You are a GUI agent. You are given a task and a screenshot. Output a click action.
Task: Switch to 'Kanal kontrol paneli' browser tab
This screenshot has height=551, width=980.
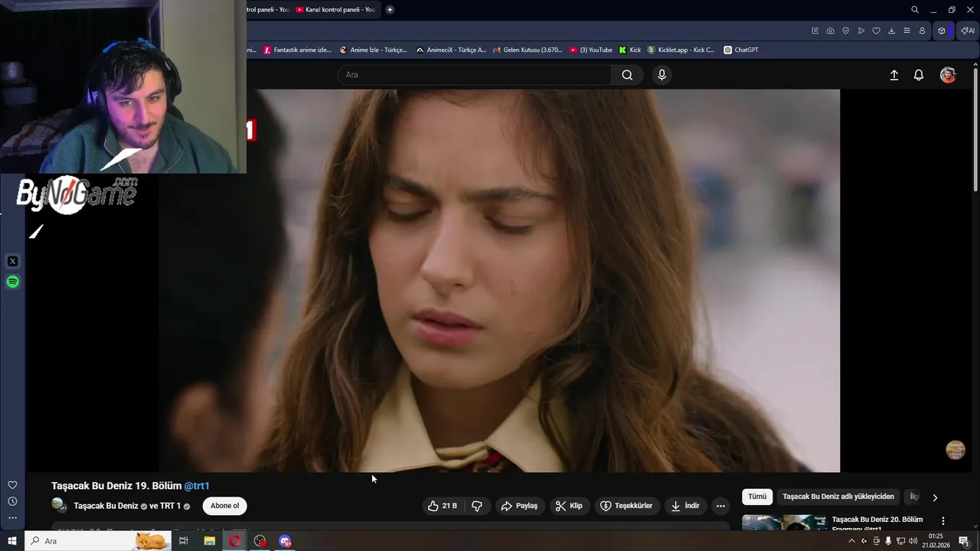pyautogui.click(x=335, y=10)
